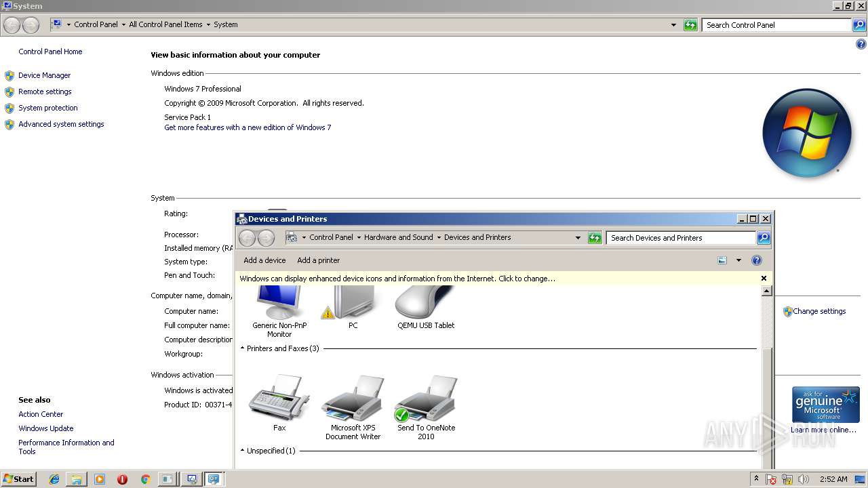
Task: Click the clock showing 2:52 AM
Action: [833, 479]
